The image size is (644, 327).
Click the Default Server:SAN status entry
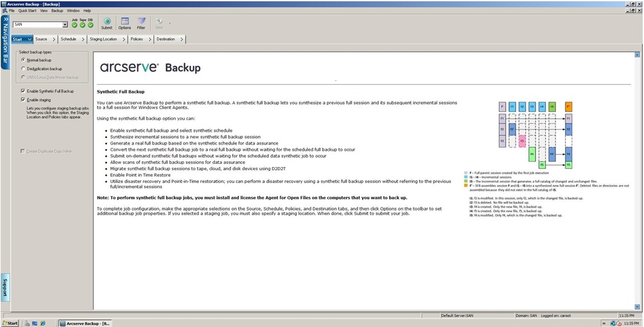457,316
